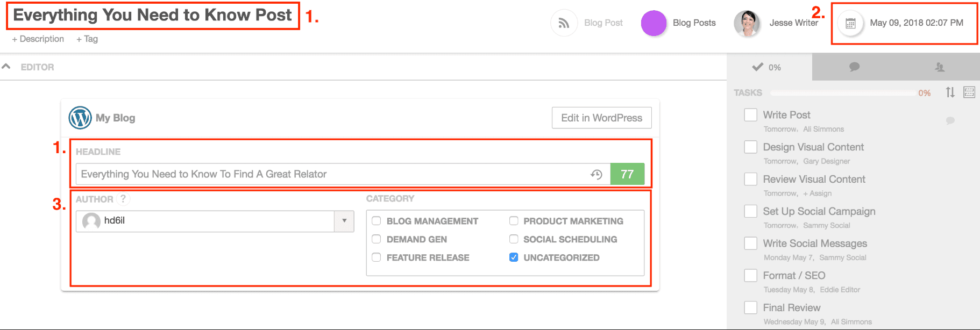Click the + Assign link on Review Visual Content
980x330 pixels.
[818, 193]
